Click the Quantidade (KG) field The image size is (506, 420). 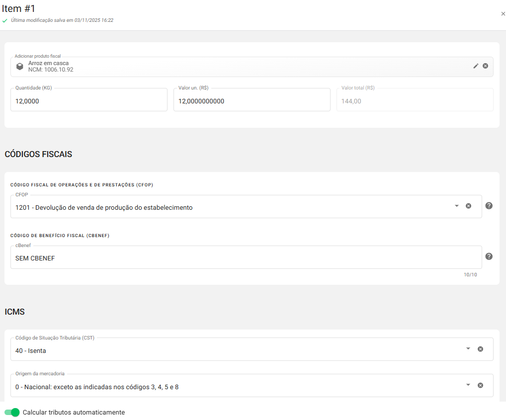coord(88,101)
